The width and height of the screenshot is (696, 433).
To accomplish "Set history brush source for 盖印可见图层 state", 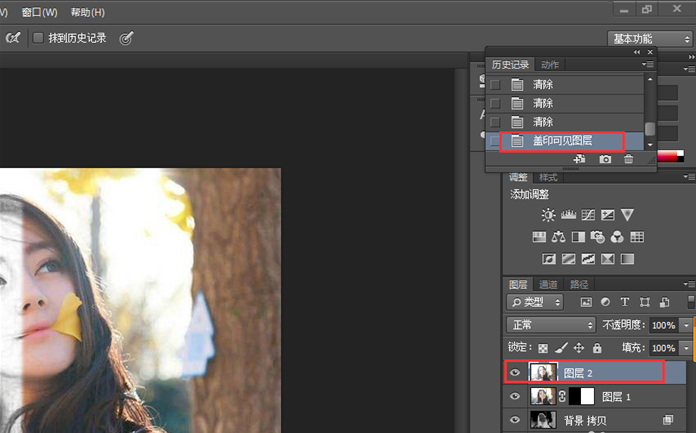I will click(x=494, y=141).
